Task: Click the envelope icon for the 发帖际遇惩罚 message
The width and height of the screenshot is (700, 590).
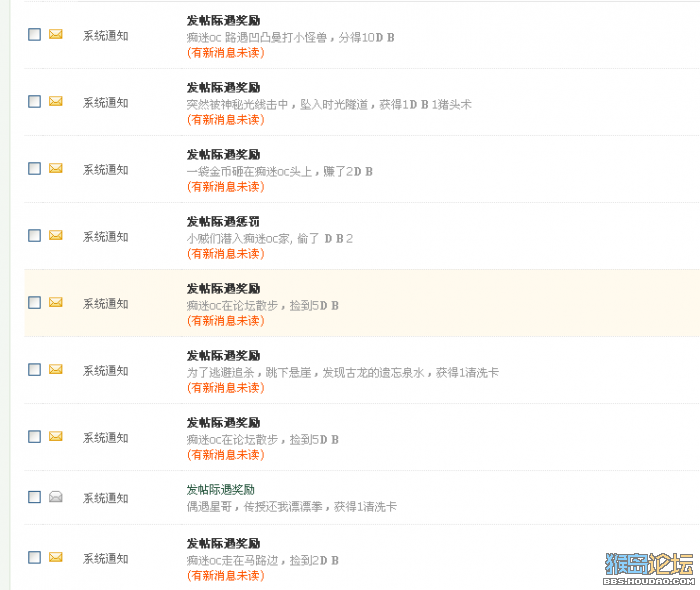Action: (x=55, y=235)
